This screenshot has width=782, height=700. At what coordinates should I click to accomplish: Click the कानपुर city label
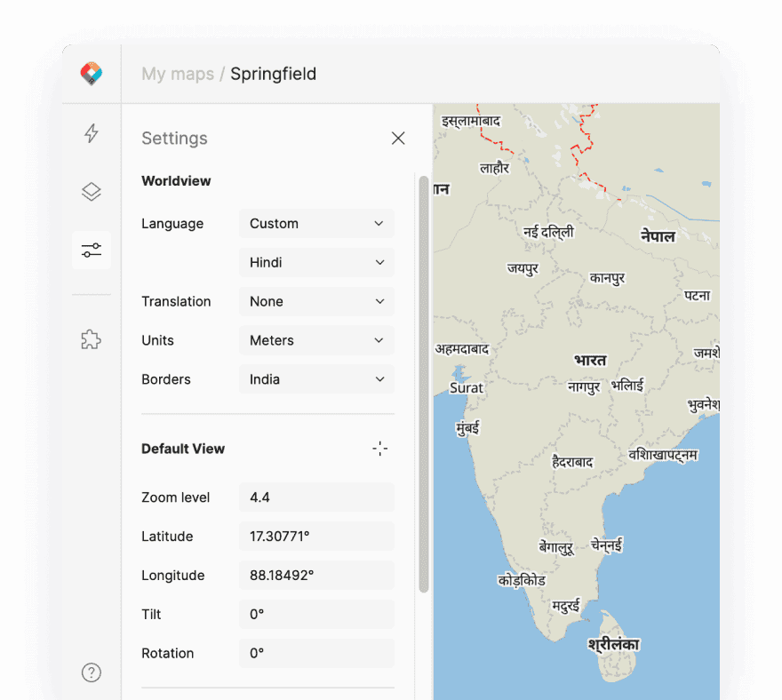[607, 278]
